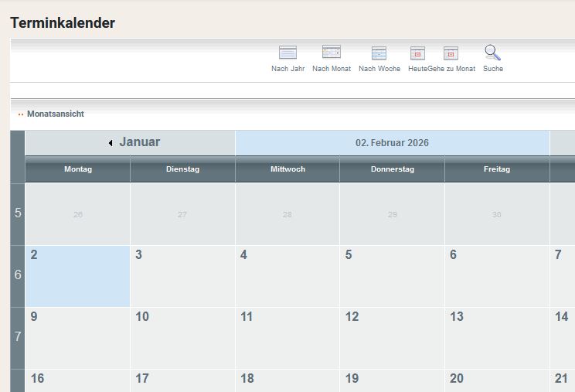
Task: Switch to Nach Monat month view icon
Action: (332, 53)
